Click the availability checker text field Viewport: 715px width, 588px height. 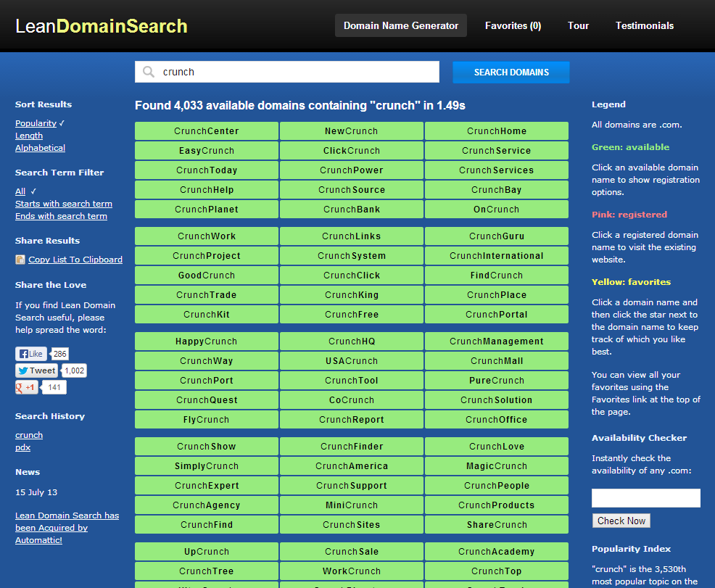coord(645,498)
